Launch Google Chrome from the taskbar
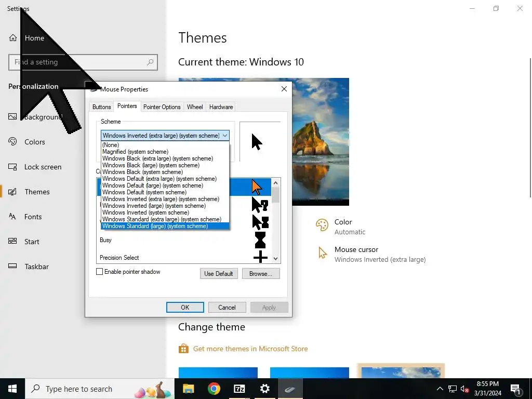This screenshot has height=399, width=532. (214, 389)
